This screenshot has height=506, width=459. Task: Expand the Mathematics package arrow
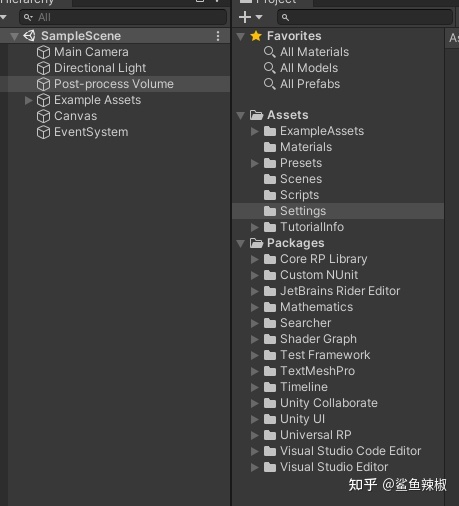tap(255, 307)
